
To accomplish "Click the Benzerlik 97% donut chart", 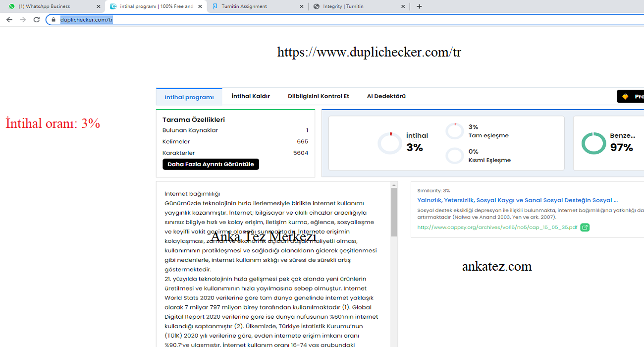I will (593, 143).
